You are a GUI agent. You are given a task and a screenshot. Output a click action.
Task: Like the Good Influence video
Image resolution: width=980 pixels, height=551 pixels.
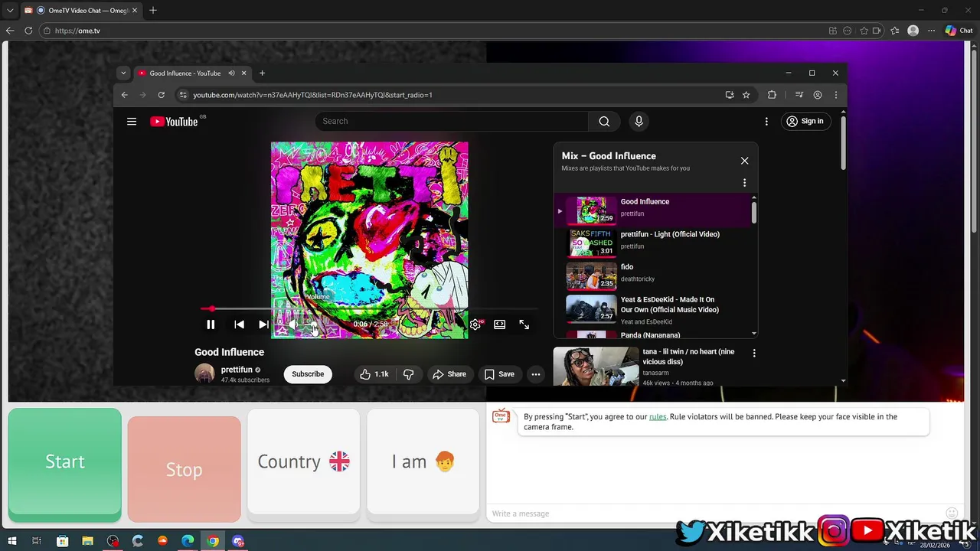click(374, 374)
